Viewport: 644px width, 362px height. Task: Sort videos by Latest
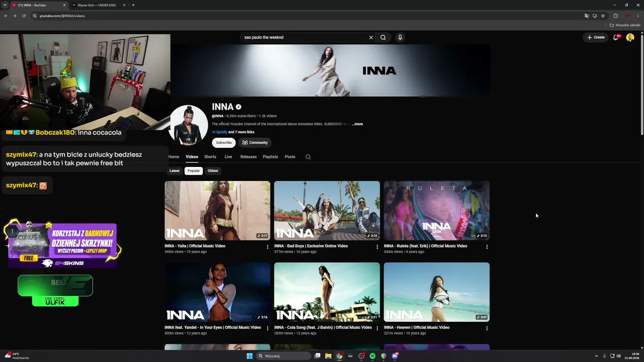coord(175,171)
